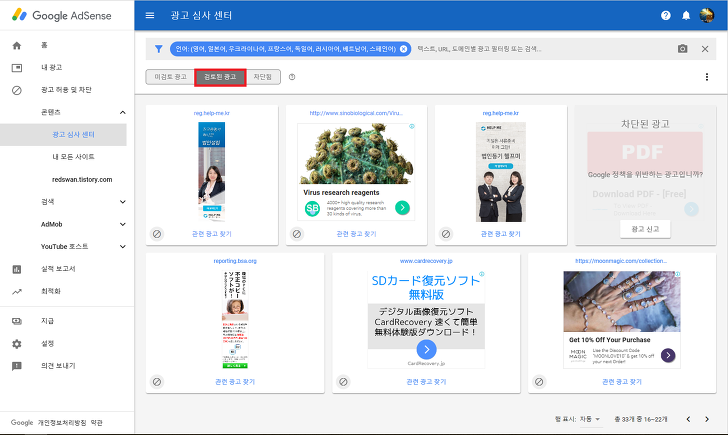
Task: Click 광고 신고 button on blocked ad
Action: pyautogui.click(x=645, y=229)
